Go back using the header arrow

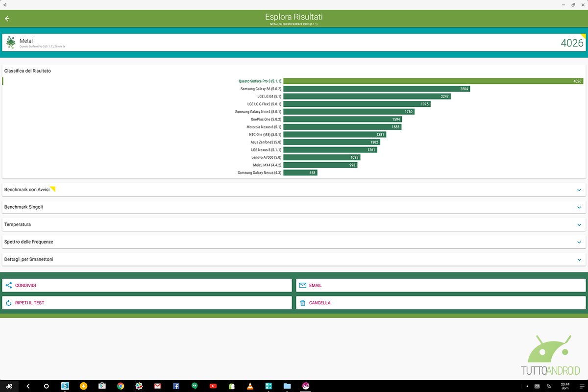pos(7,19)
